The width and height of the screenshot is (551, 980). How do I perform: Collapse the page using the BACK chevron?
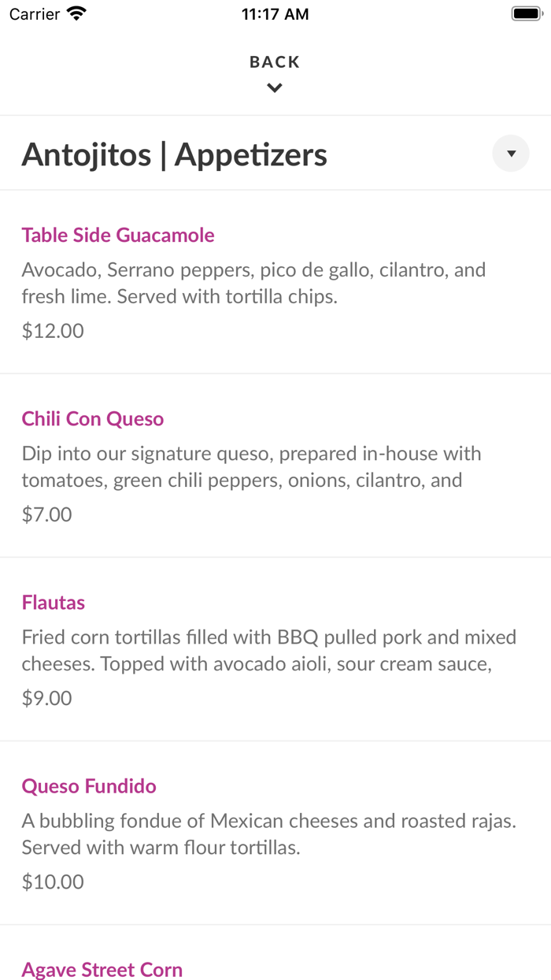pyautogui.click(x=275, y=87)
